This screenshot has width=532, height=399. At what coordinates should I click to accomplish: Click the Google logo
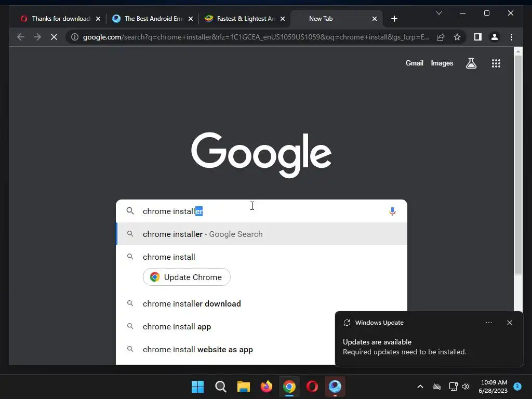[x=261, y=155]
